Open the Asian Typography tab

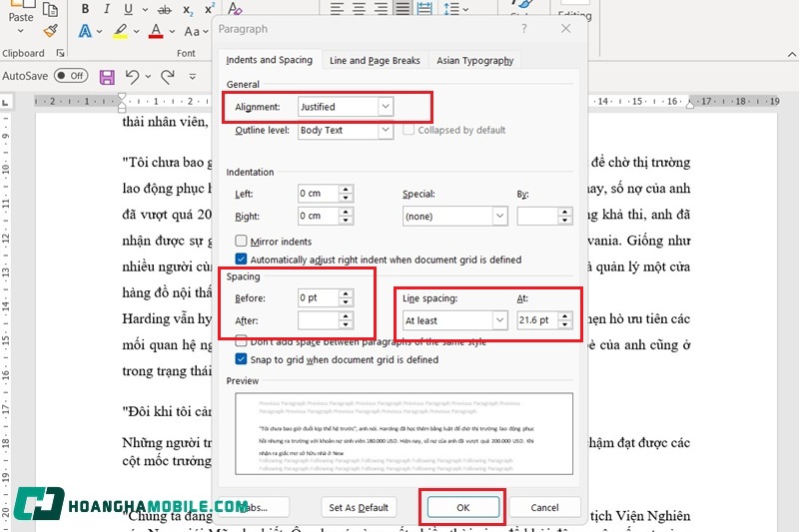[x=474, y=61]
